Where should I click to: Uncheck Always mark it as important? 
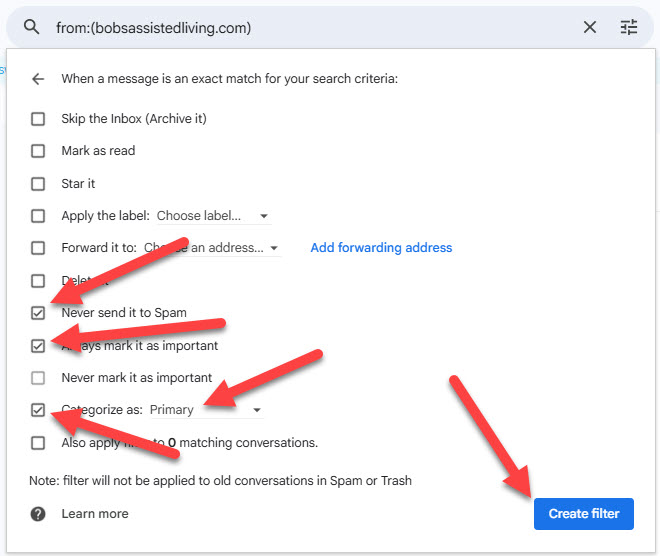38,346
